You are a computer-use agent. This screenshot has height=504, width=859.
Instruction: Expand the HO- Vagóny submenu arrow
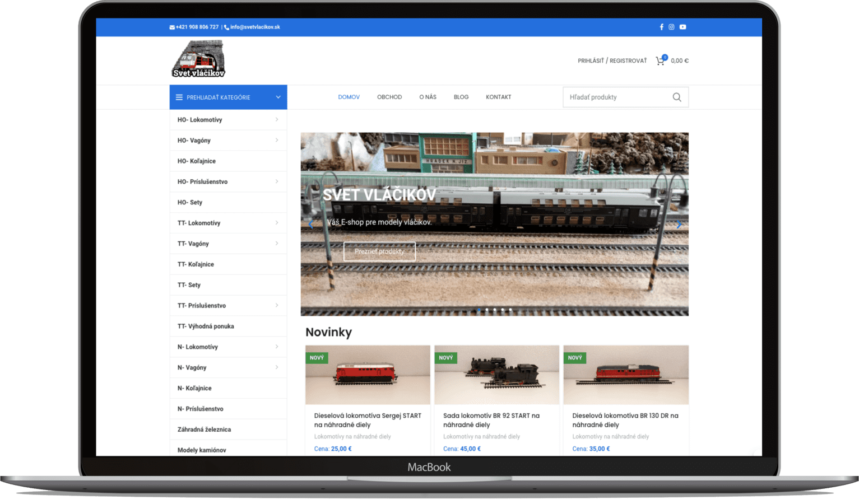click(277, 140)
